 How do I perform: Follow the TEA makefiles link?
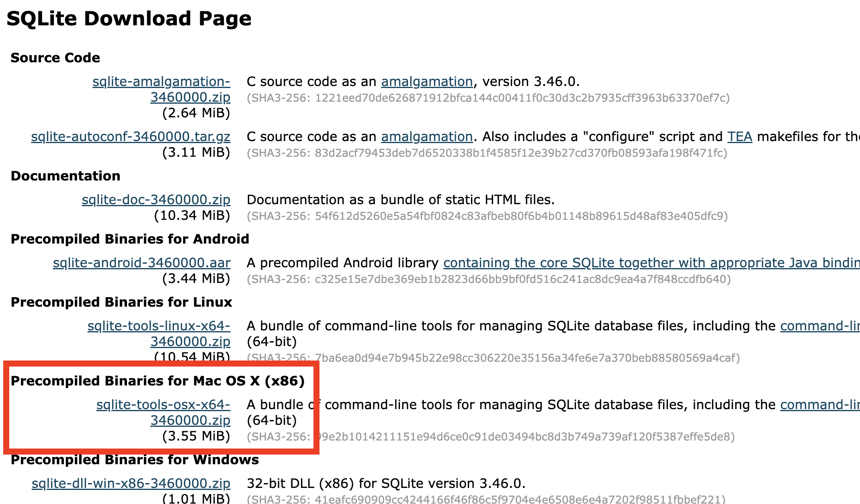pyautogui.click(x=740, y=137)
